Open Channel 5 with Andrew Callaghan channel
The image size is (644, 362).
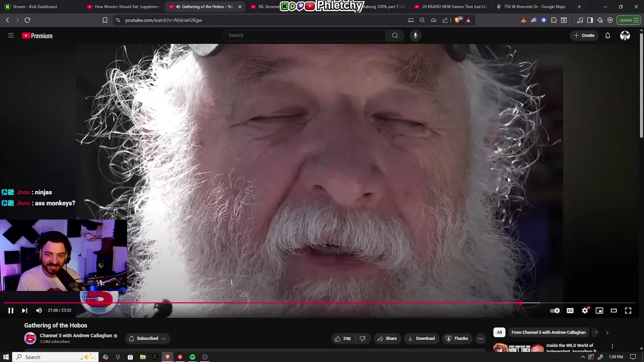[76, 336]
